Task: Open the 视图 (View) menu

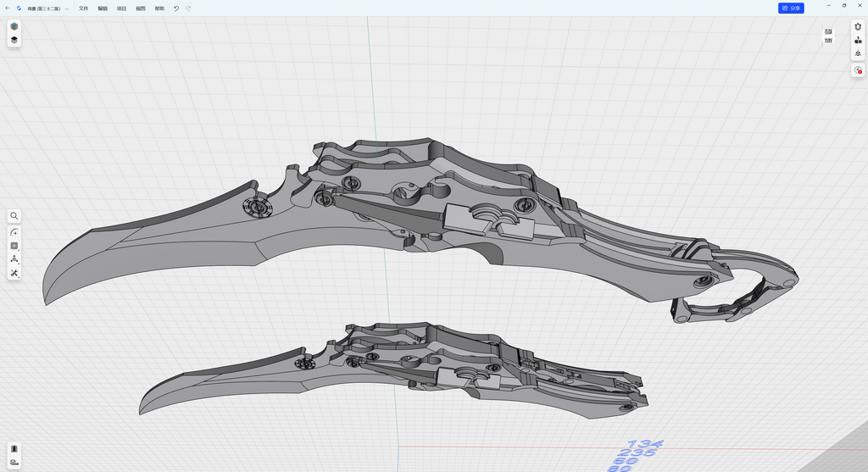Action: [141, 8]
